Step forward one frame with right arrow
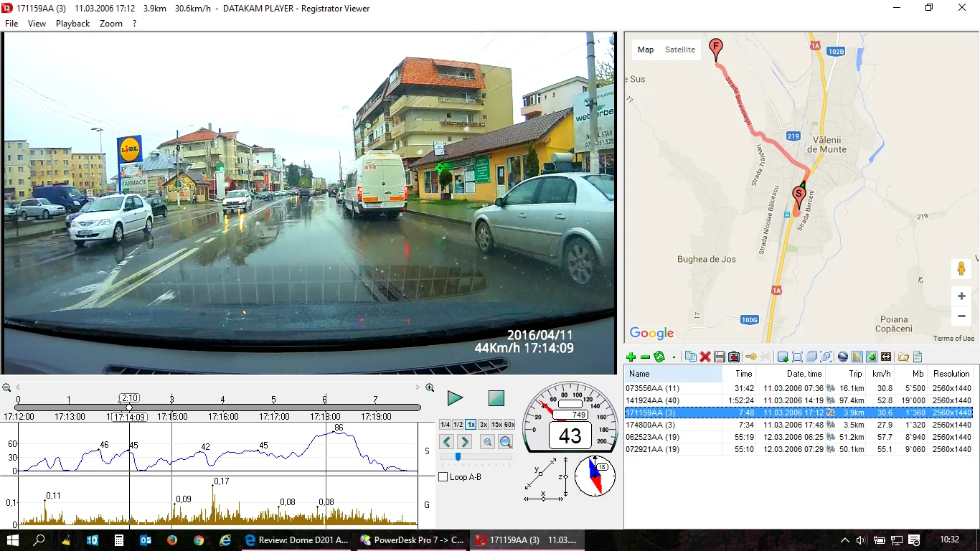This screenshot has width=980, height=551. 464,442
